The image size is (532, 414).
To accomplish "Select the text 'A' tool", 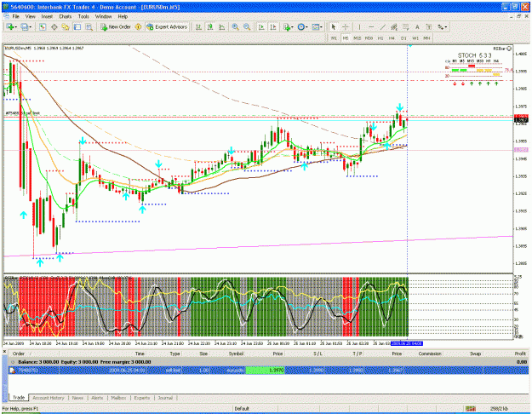I will point(417,26).
